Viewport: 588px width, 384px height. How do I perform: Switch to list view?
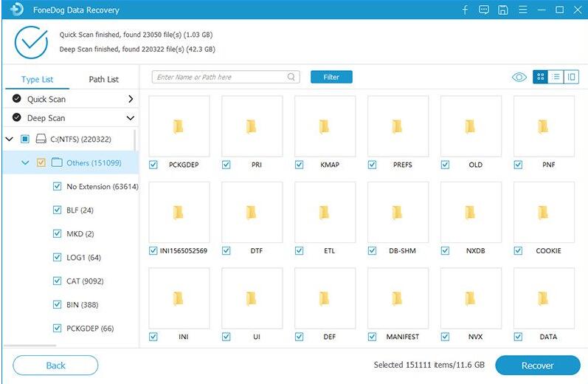556,77
